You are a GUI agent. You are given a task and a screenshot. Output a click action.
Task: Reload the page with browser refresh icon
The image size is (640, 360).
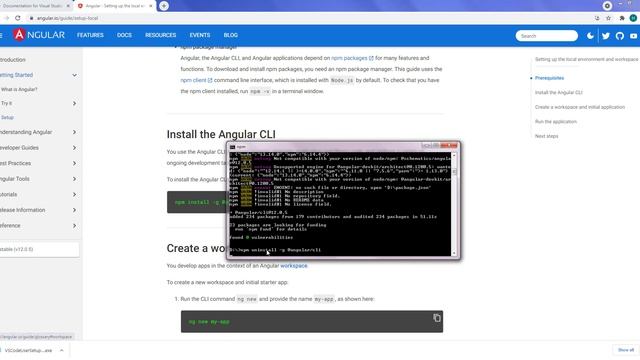pos(18,18)
